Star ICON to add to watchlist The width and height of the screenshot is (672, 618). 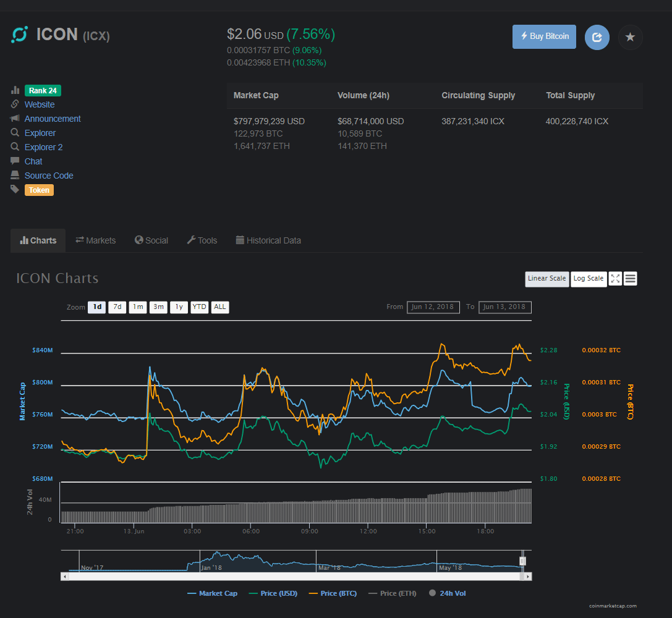630,37
